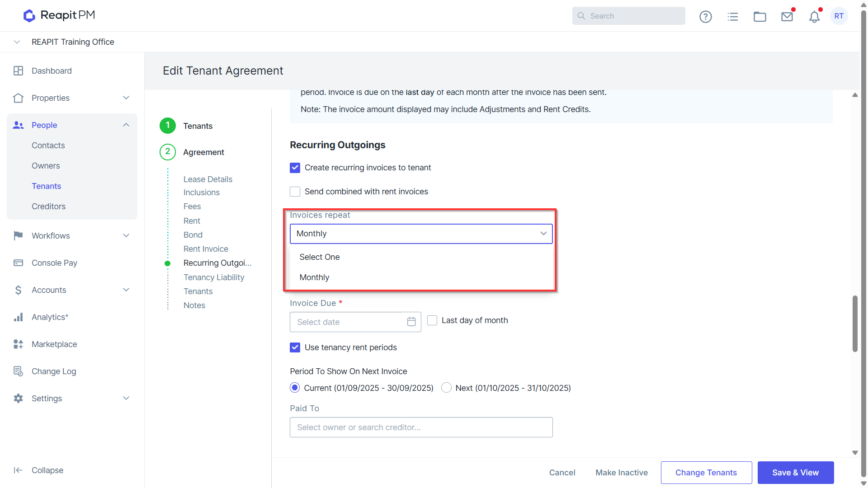Open the mail envelope icon
This screenshot has height=488, width=868.
coord(787,17)
